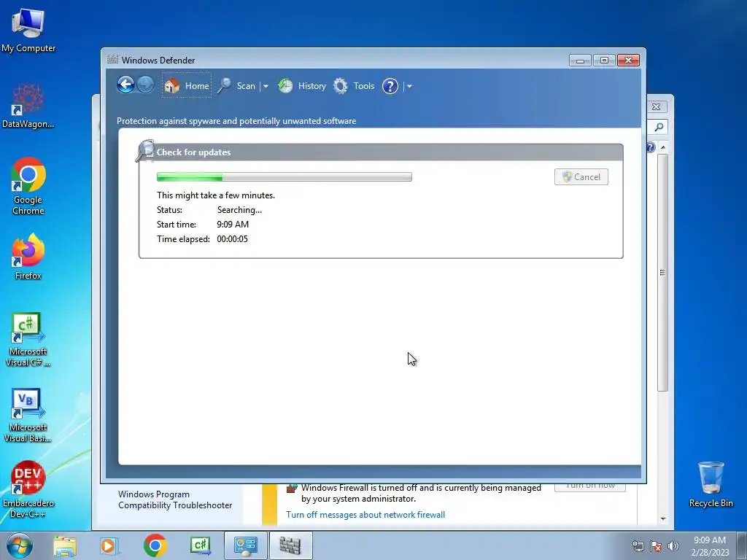The width and height of the screenshot is (747, 560).
Task: Cancel the check for updates
Action: pos(581,177)
